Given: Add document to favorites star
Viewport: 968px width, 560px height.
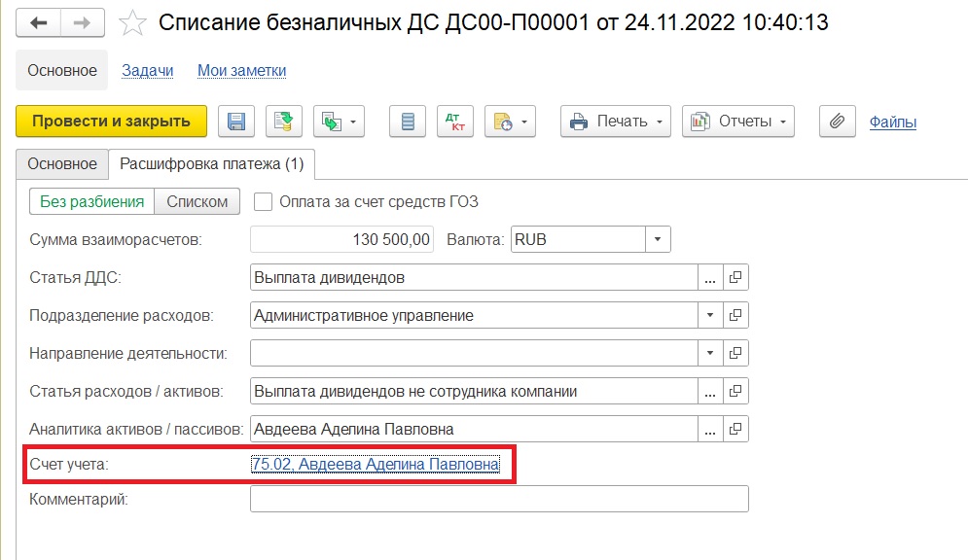Looking at the screenshot, I should (132, 23).
